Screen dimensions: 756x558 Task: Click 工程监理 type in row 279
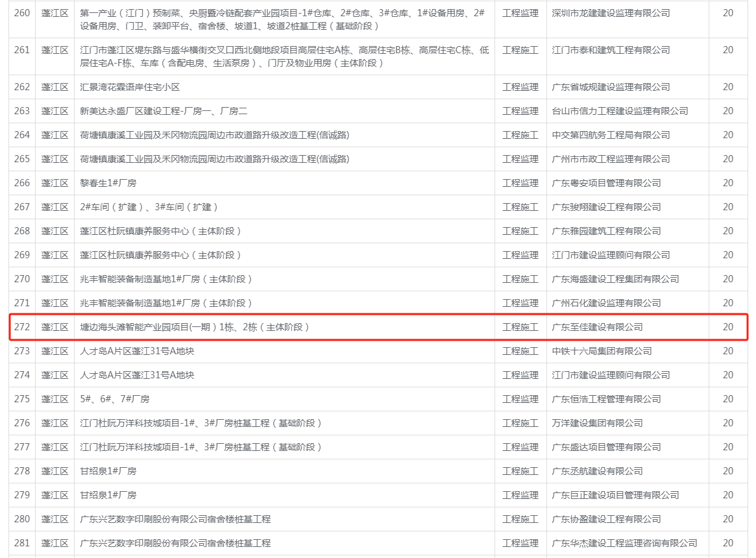click(520, 495)
